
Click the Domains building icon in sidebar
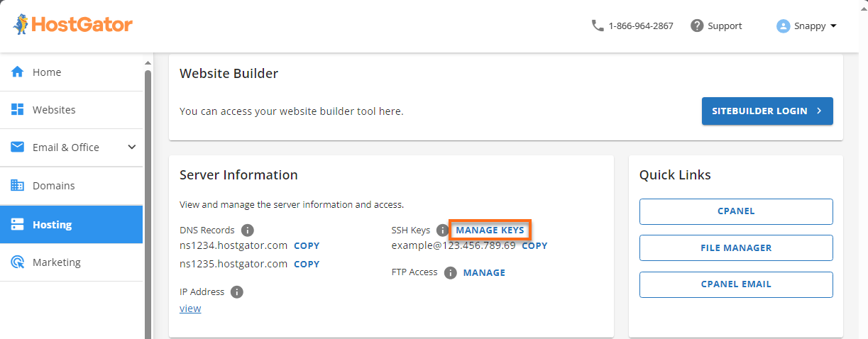pyautogui.click(x=18, y=186)
